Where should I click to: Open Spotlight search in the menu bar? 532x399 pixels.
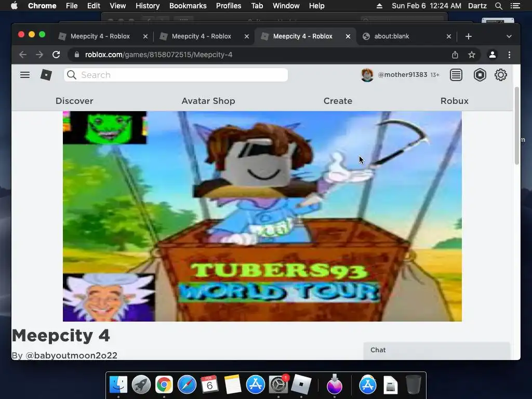tap(498, 6)
